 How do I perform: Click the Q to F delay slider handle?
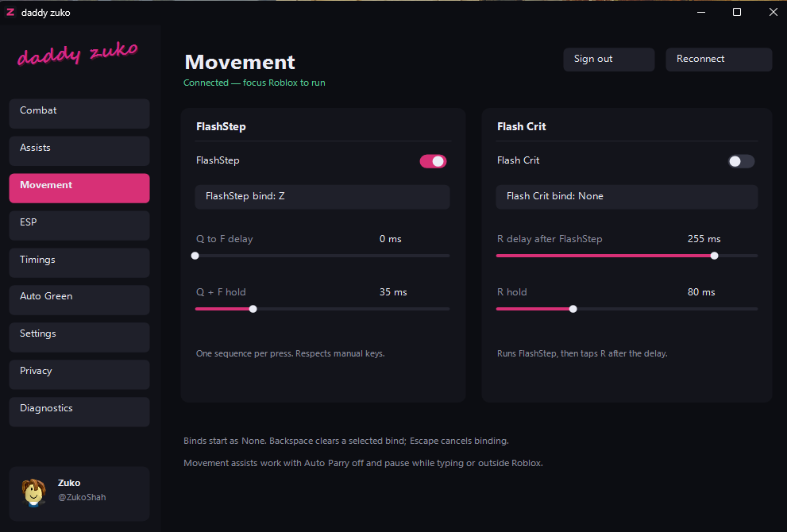point(195,256)
